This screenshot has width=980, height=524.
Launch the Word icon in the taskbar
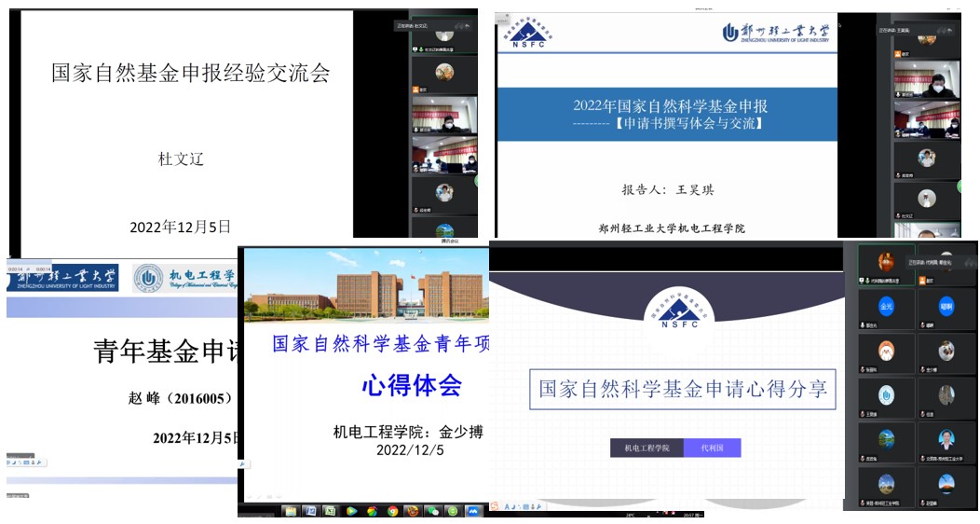tap(310, 511)
